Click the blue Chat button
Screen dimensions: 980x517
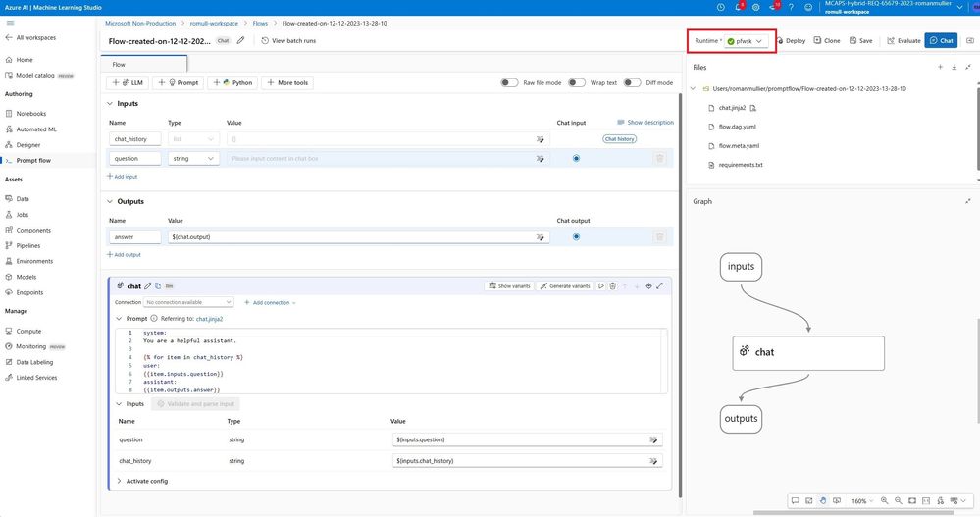(941, 40)
